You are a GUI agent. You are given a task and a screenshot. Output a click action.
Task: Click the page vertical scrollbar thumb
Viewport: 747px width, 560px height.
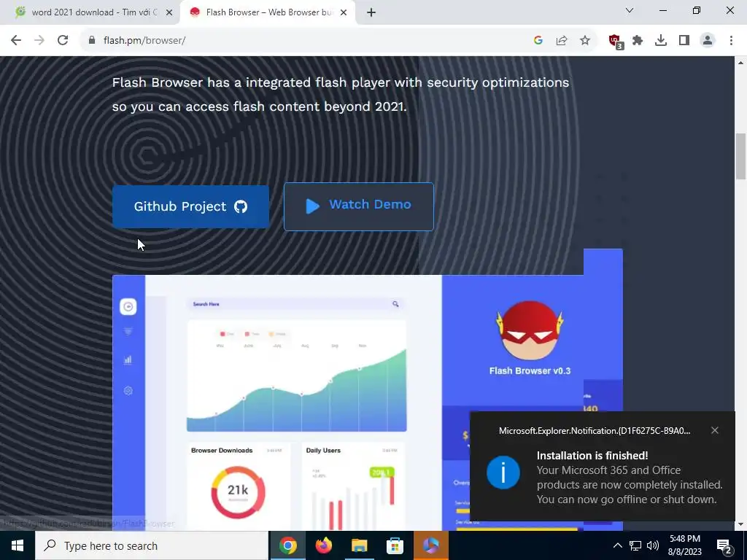(x=741, y=157)
